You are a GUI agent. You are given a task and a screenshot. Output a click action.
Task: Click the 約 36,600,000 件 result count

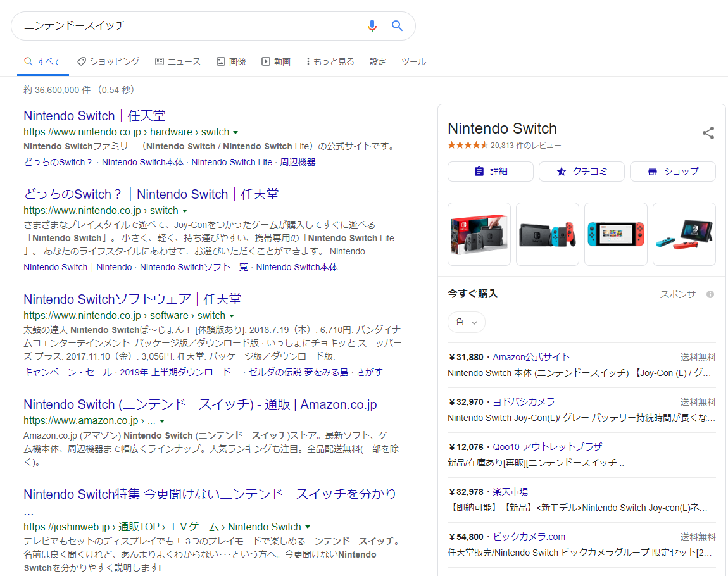57,90
